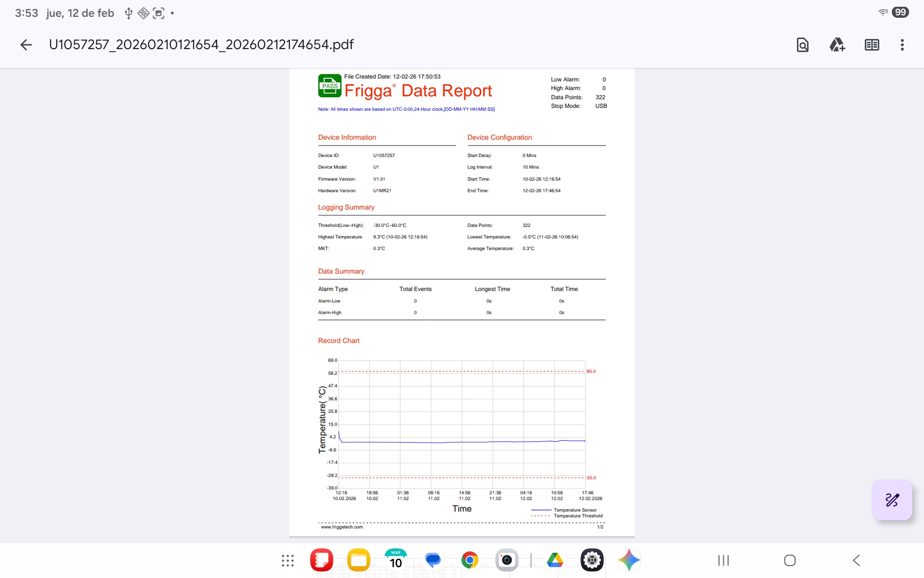Open the app drawer grid icon
The height and width of the screenshot is (578, 924).
tap(288, 560)
